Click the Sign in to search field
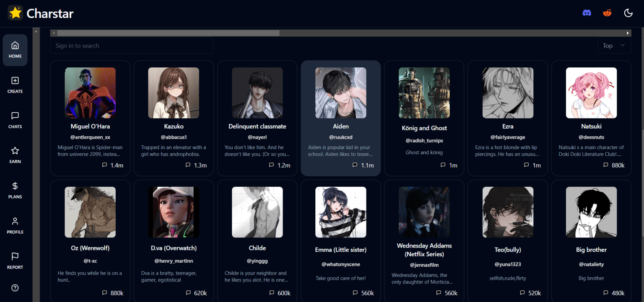This screenshot has height=302, width=644. pos(131,45)
